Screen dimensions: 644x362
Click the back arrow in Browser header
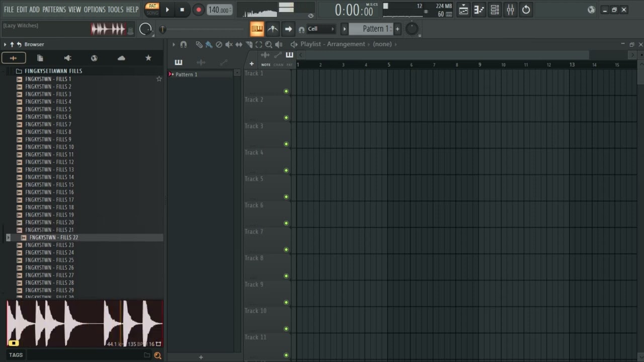pyautogui.click(x=19, y=44)
